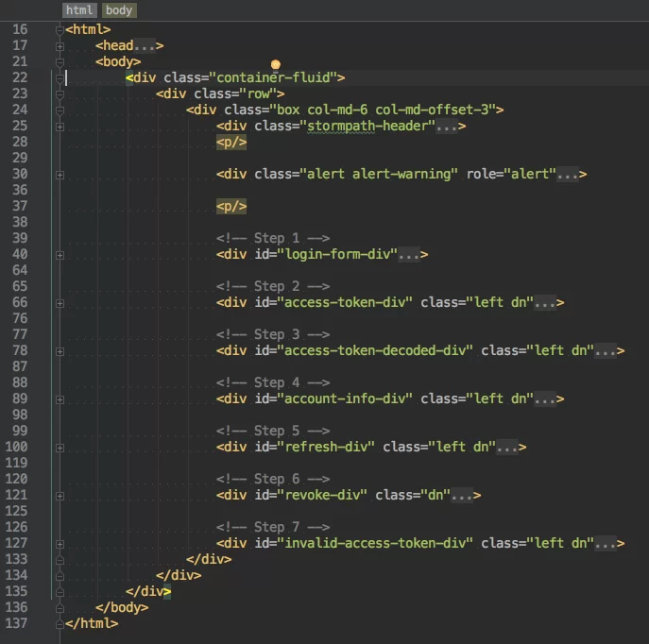Click the Step 6 comment

click(273, 479)
